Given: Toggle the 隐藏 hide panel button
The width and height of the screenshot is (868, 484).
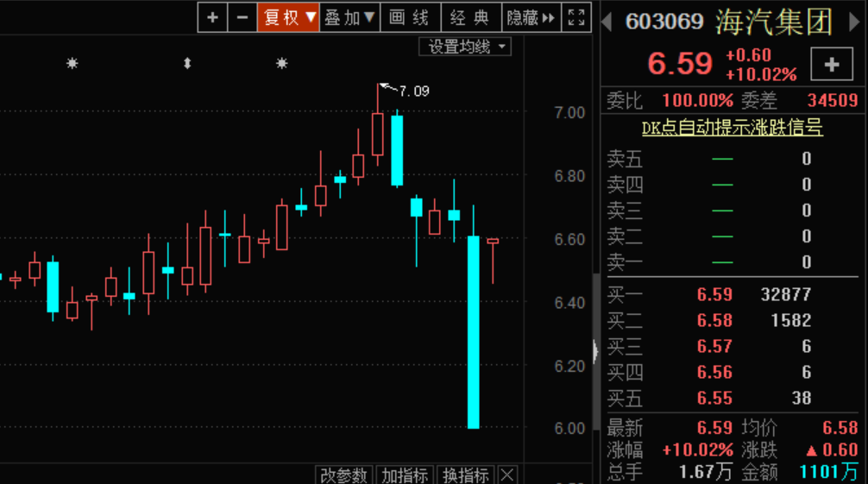Looking at the screenshot, I should click(x=531, y=17).
